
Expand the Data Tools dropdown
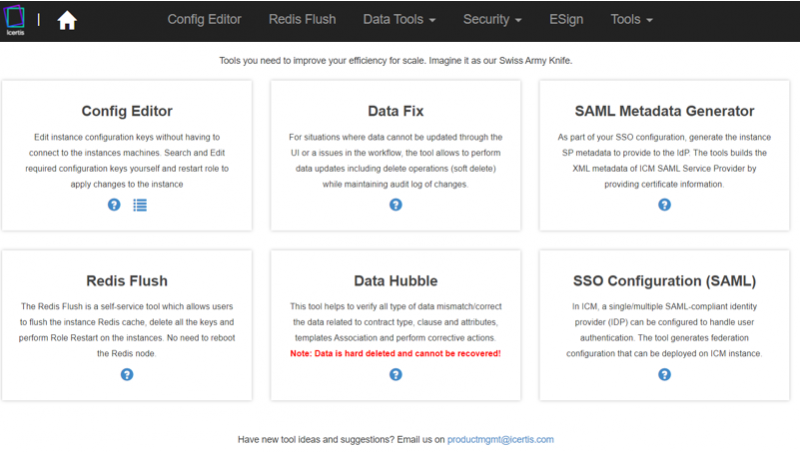[x=399, y=19]
